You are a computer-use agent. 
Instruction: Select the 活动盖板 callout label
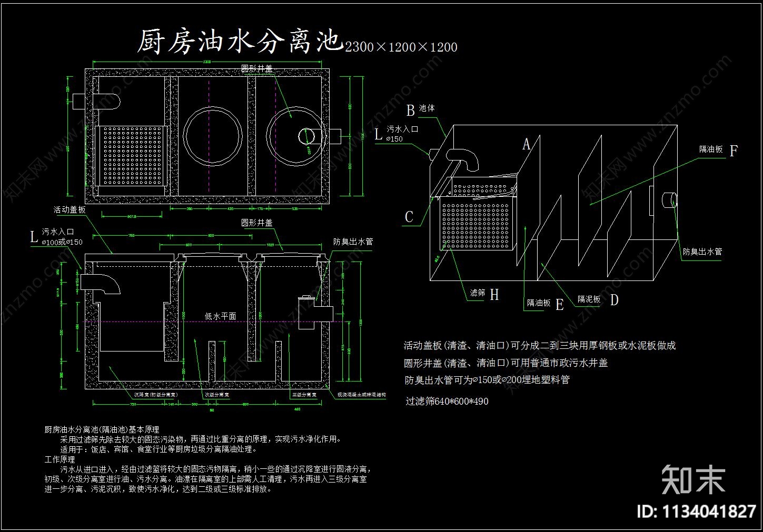[x=70, y=209]
